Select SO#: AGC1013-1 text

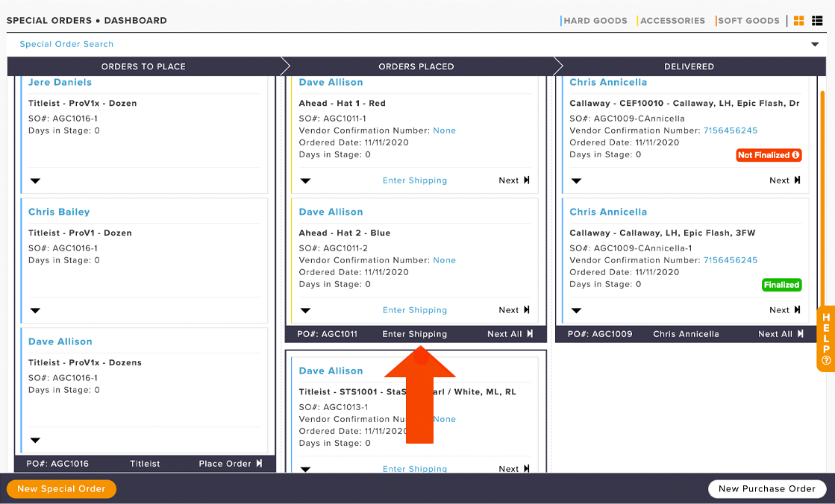334,407
